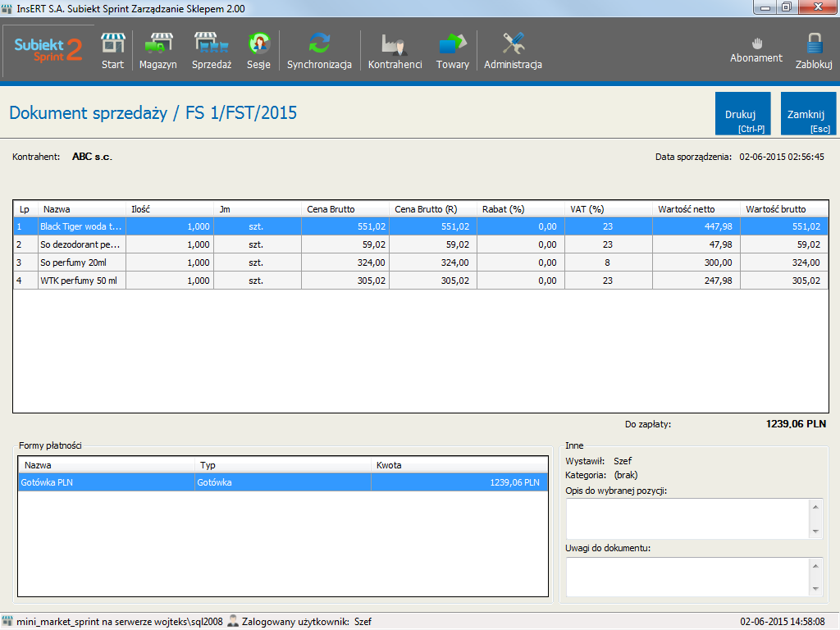Click the Wystawił Szef value
Viewport: 840px width, 630px height.
pos(623,461)
